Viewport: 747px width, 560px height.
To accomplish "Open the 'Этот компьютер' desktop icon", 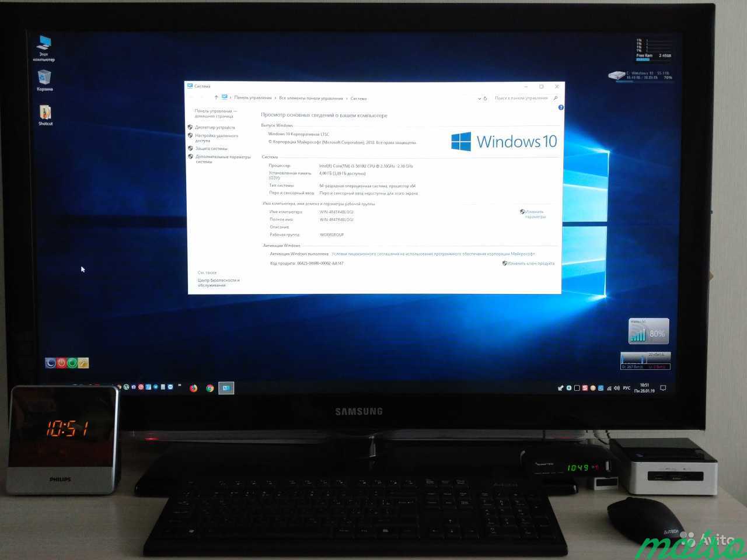I will tap(44, 48).
